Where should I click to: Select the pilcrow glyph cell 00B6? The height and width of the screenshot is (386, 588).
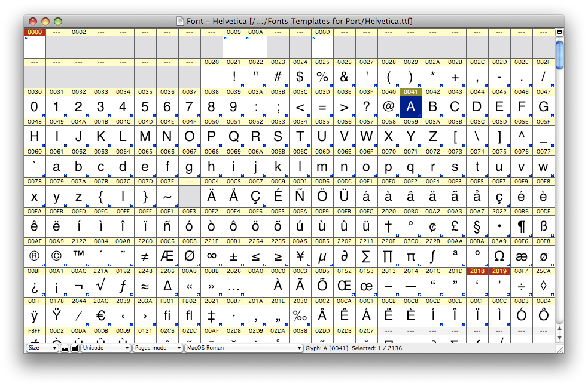coord(521,226)
